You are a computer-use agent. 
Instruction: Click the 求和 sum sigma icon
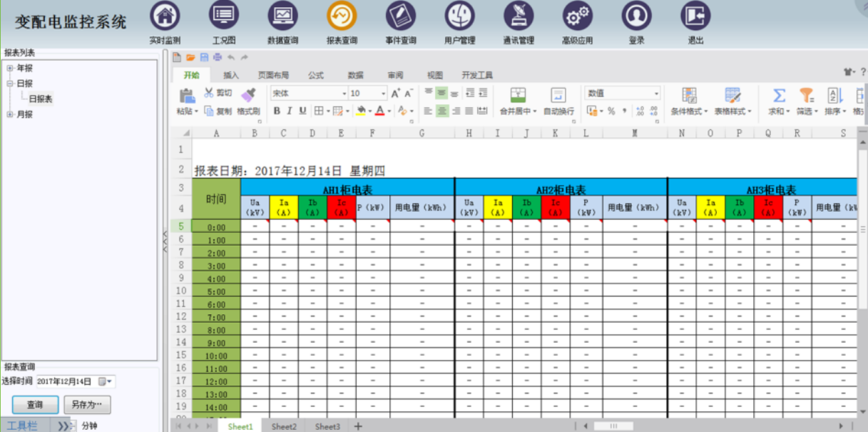[780, 95]
